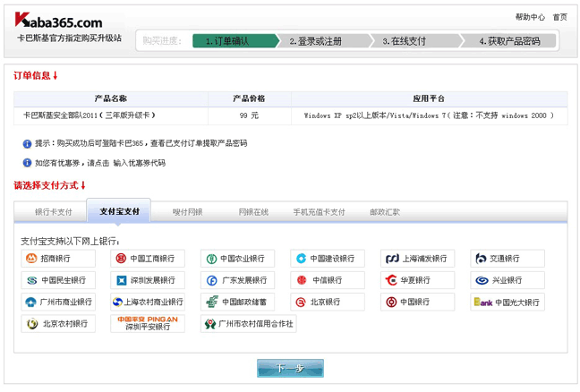
Task: Select 北京农村银行 bank icon
Action: pyautogui.click(x=58, y=324)
